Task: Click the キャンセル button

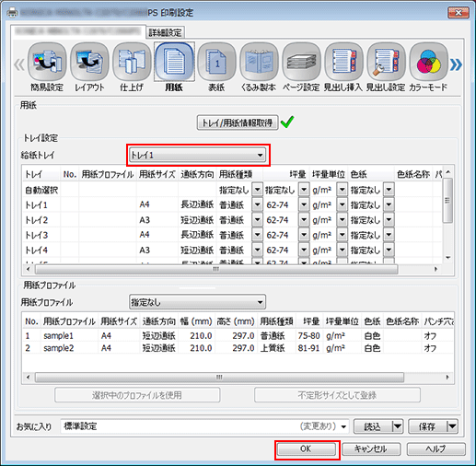Action: (371, 449)
